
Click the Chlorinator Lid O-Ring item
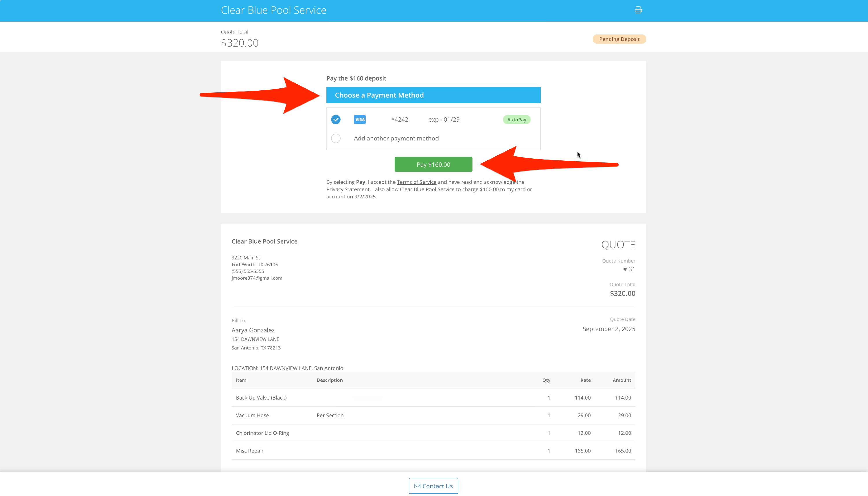[x=262, y=433]
